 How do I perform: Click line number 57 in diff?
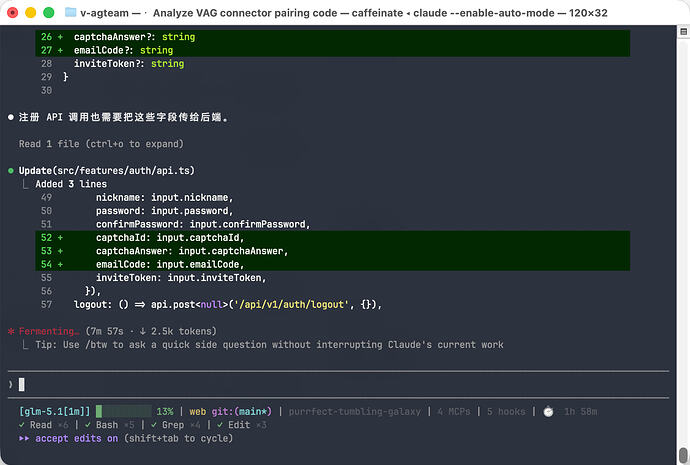[47, 304]
